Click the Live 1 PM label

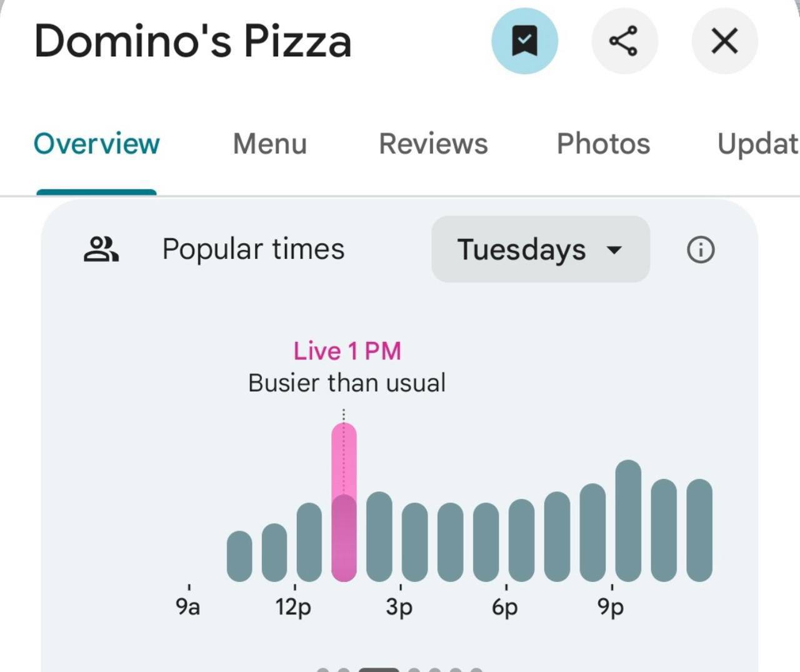347,351
